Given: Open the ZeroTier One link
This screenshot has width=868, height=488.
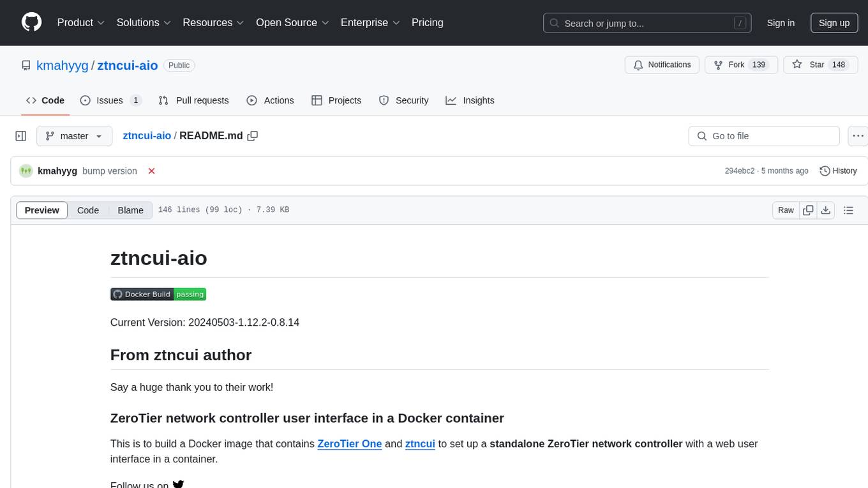Looking at the screenshot, I should point(350,443).
